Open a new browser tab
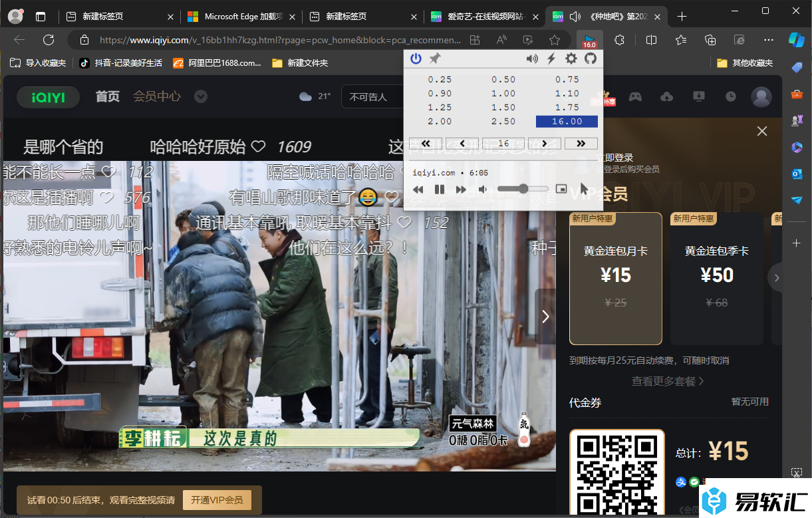 click(682, 17)
